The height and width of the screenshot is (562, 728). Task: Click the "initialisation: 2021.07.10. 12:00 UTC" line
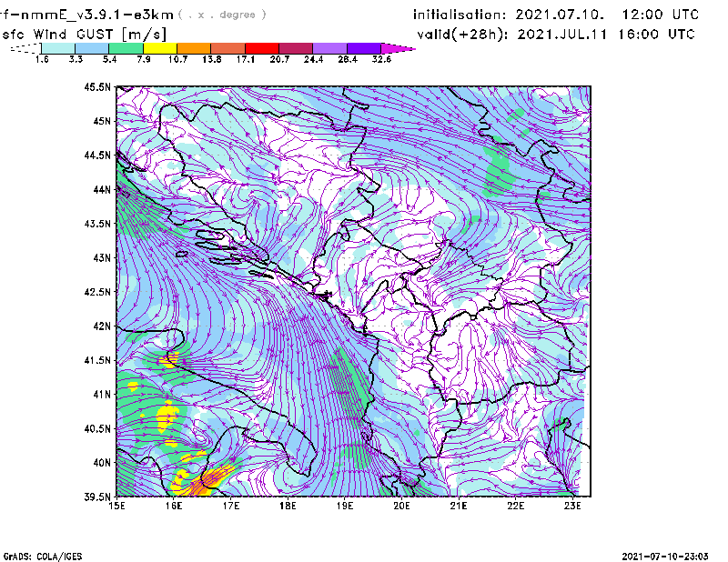(x=556, y=15)
